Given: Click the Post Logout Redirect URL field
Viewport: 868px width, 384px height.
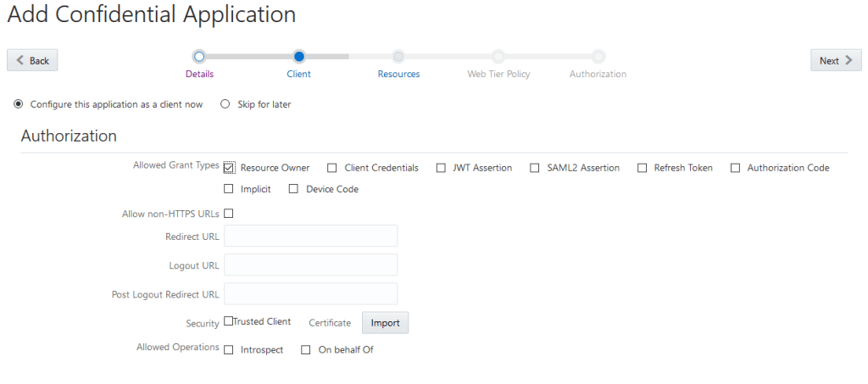Looking at the screenshot, I should pyautogui.click(x=310, y=293).
